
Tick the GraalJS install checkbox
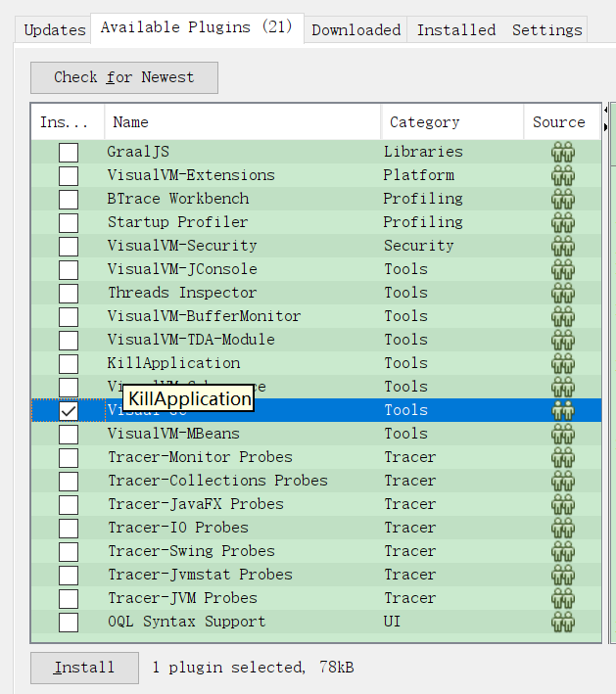click(x=69, y=153)
